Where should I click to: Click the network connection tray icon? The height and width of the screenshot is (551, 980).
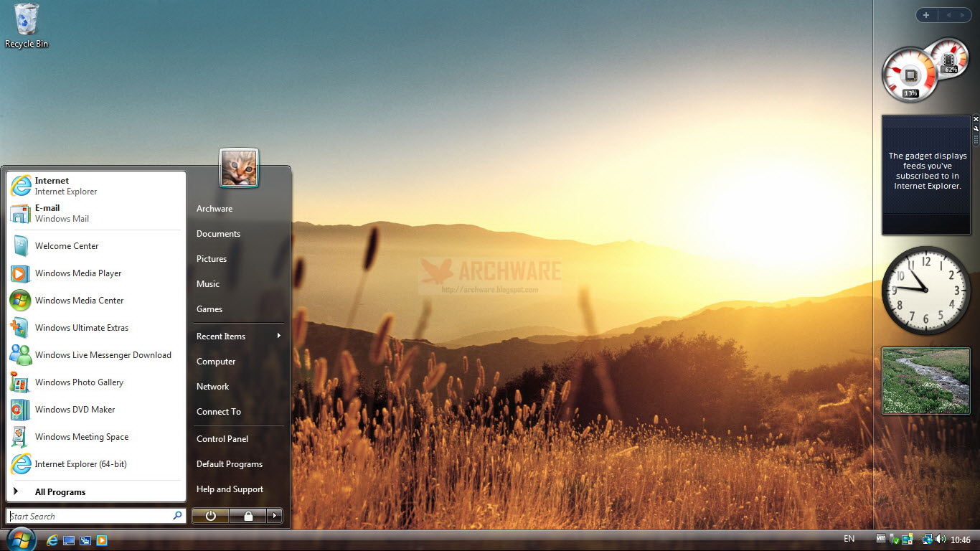tap(927, 539)
